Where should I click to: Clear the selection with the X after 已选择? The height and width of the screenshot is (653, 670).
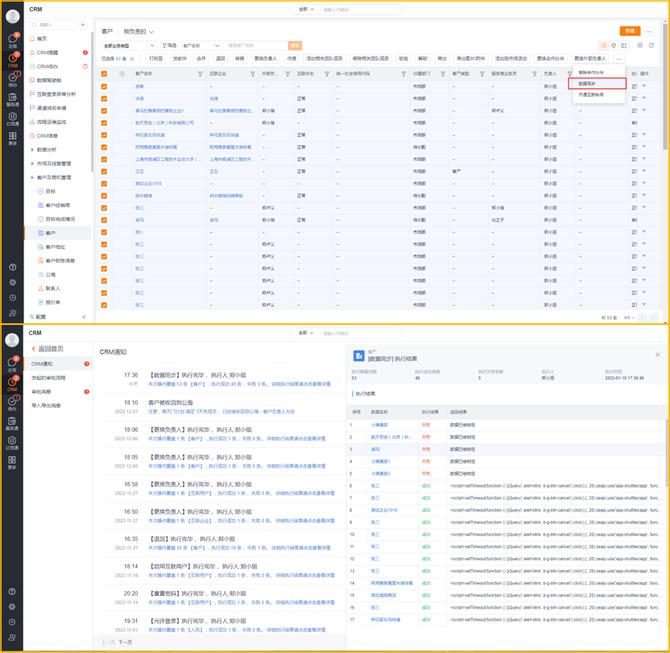[x=134, y=59]
